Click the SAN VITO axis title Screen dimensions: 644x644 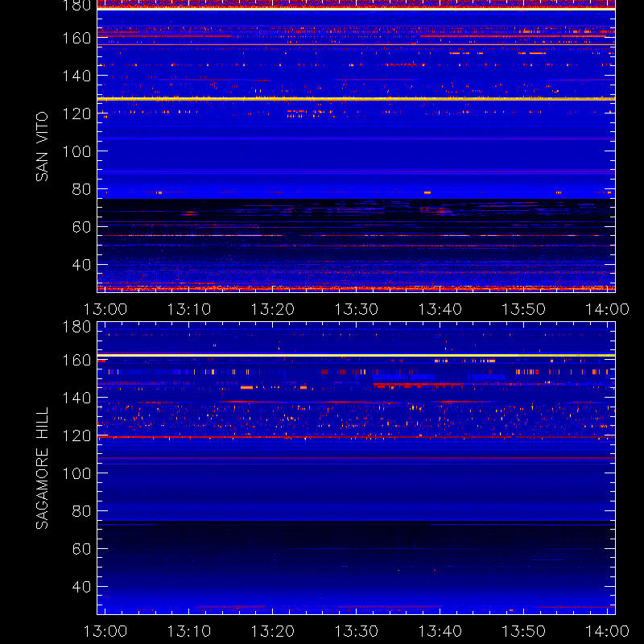coord(42,147)
